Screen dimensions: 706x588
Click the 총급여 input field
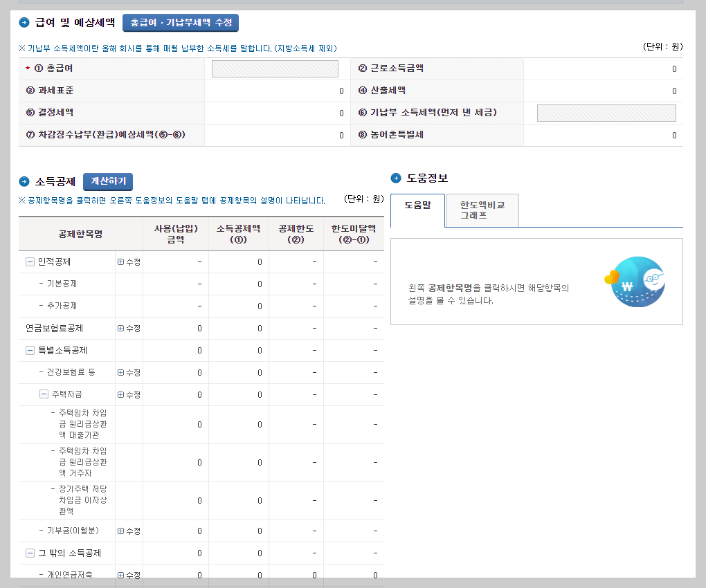click(274, 68)
